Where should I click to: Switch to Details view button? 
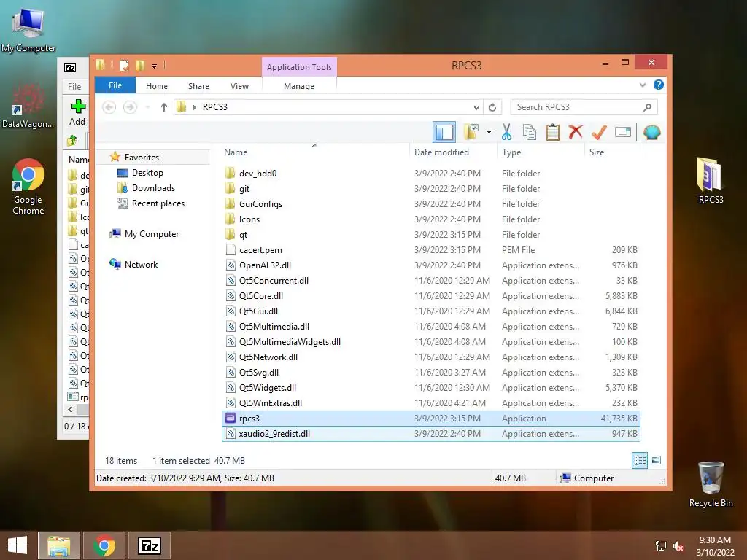[639, 460]
